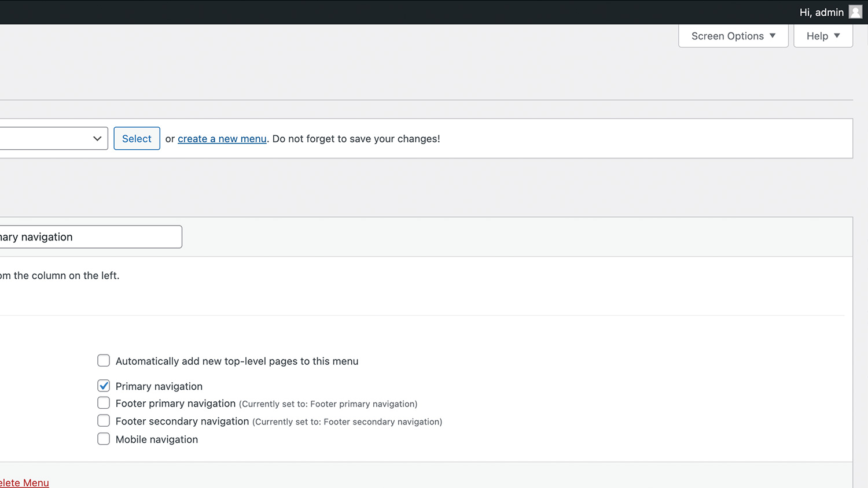The height and width of the screenshot is (488, 868).
Task: Click the "Primary navigation" checkbox label text
Action: 159,386
